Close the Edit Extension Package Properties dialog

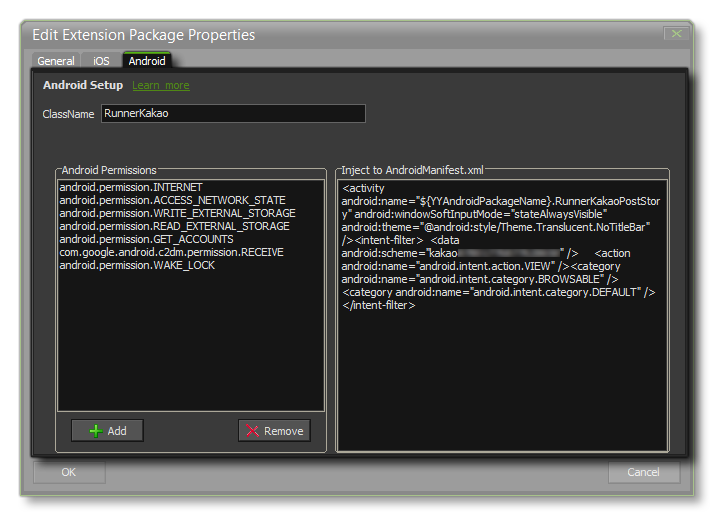[x=677, y=34]
